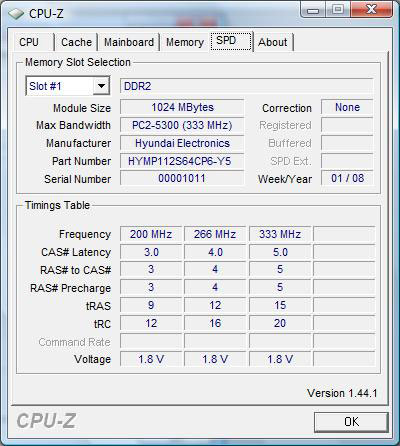Image resolution: width=400 pixels, height=446 pixels.
Task: Click the CPU-Z title bar app icon
Action: (16, 14)
